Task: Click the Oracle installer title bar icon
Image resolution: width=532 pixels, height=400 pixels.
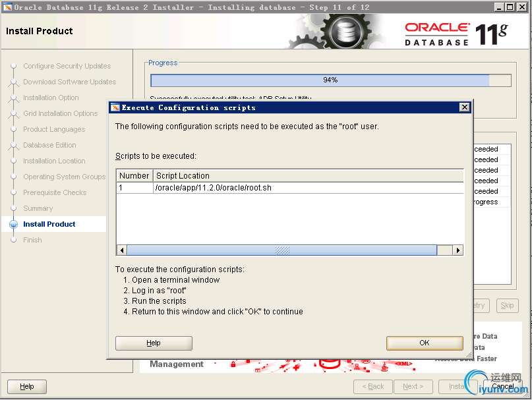Action: pyautogui.click(x=7, y=7)
